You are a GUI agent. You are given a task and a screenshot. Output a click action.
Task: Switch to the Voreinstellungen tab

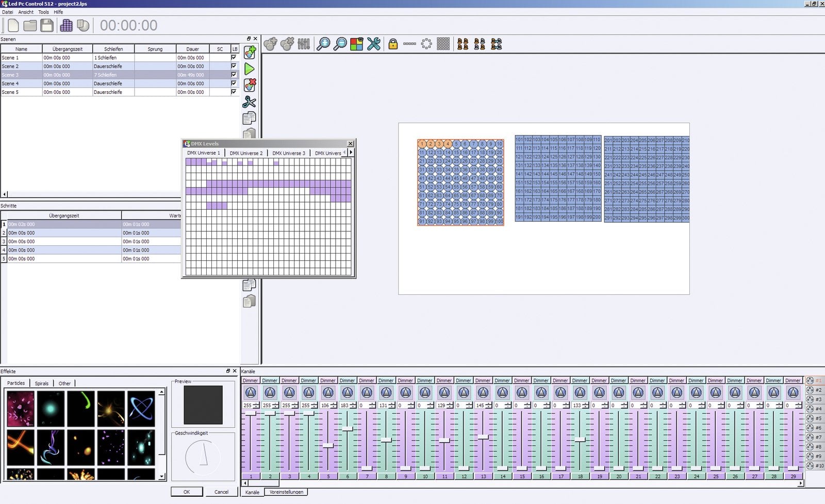[x=286, y=492]
